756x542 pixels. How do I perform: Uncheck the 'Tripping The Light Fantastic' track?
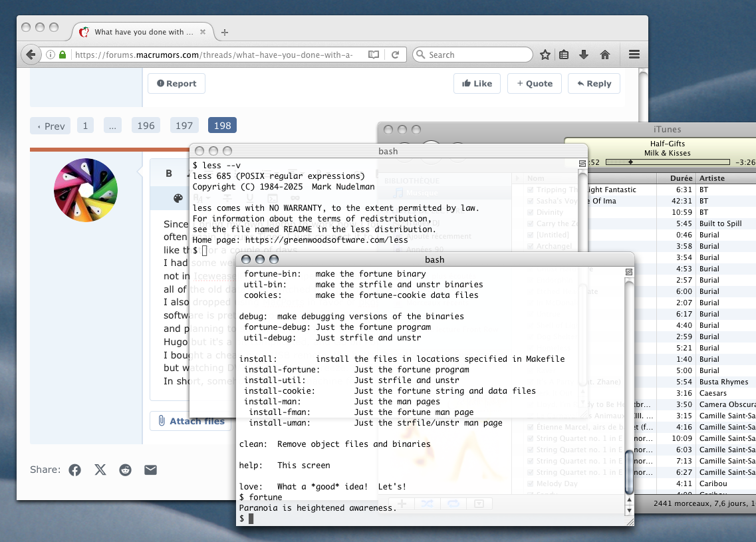click(x=531, y=190)
